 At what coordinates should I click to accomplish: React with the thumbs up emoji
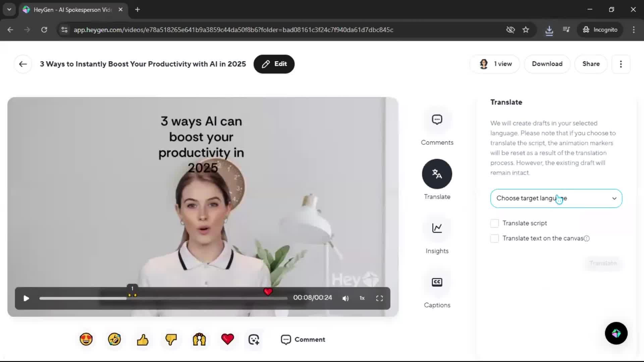tap(143, 339)
